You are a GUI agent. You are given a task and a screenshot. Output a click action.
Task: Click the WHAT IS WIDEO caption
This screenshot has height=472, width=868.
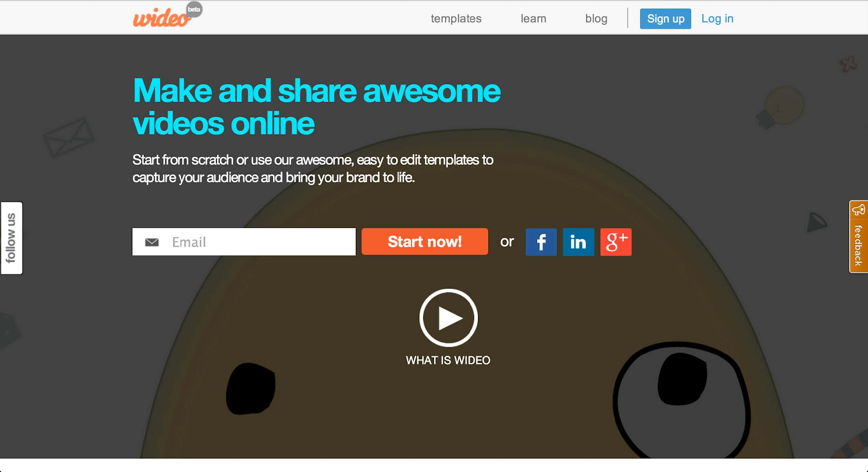(x=448, y=360)
